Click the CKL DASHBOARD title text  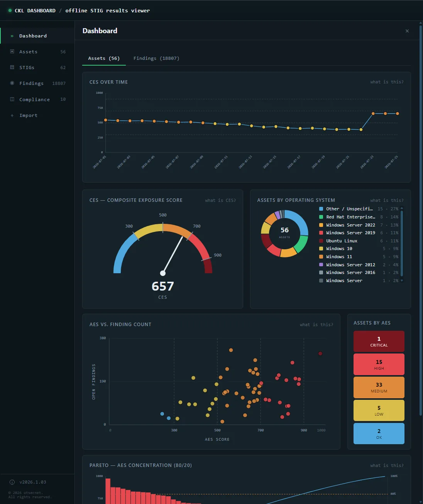[x=35, y=10]
